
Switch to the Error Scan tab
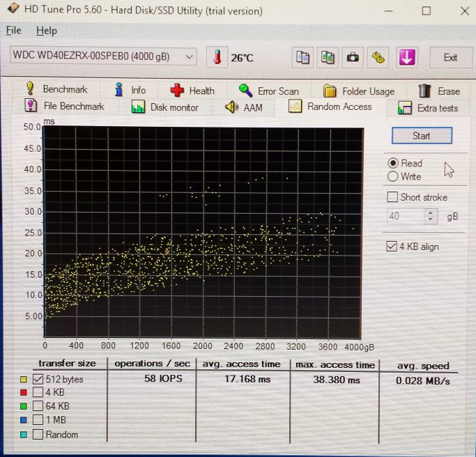269,91
